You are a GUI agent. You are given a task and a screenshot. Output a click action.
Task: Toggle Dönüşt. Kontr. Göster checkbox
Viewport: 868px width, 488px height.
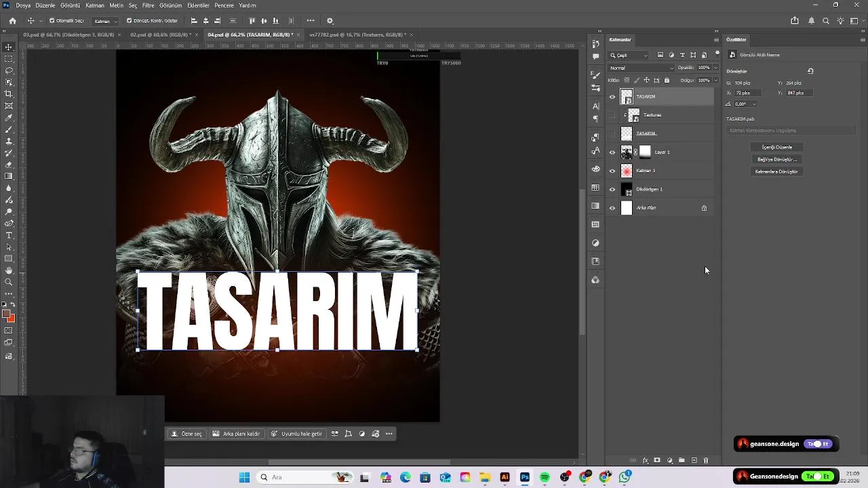(x=128, y=21)
